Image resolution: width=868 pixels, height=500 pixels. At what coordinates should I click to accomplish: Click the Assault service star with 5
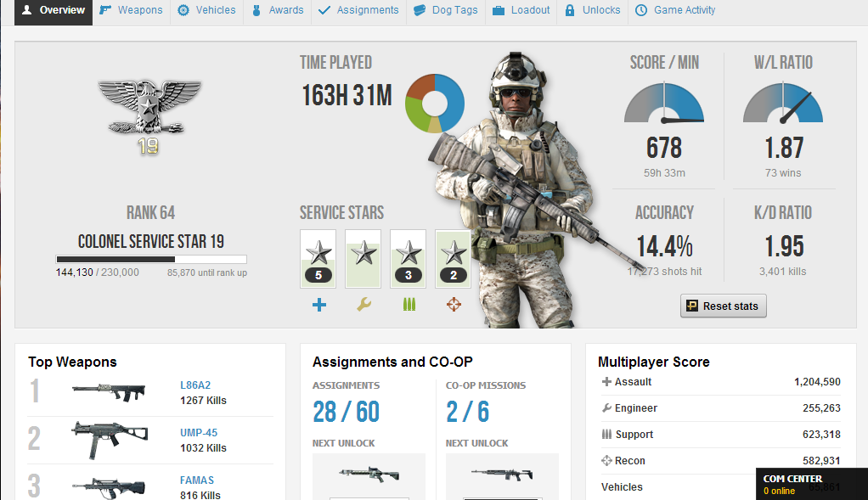pyautogui.click(x=318, y=259)
